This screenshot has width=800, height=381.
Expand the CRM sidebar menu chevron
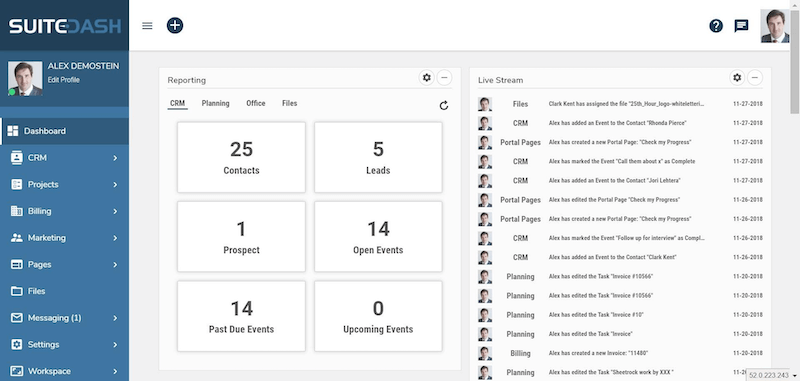115,158
